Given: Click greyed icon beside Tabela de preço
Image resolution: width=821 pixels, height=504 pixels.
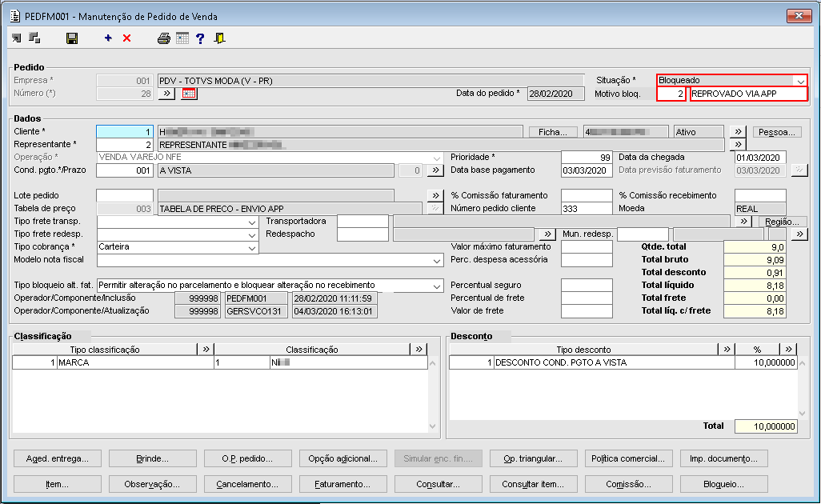Looking at the screenshot, I should (x=435, y=208).
